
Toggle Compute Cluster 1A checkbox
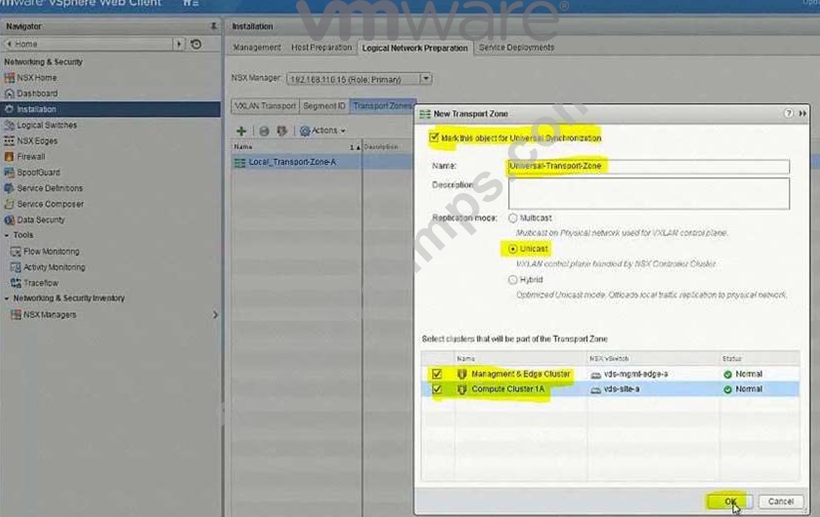pos(437,389)
